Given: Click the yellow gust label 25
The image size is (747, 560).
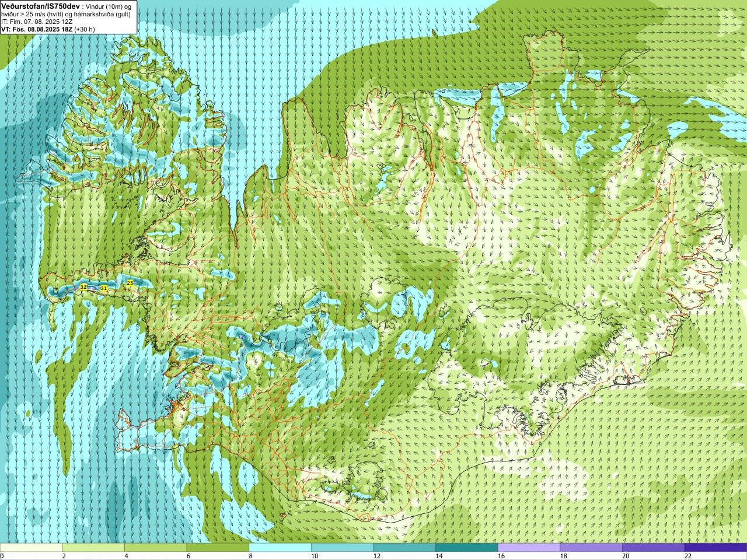Looking at the screenshot, I should click(x=130, y=282).
